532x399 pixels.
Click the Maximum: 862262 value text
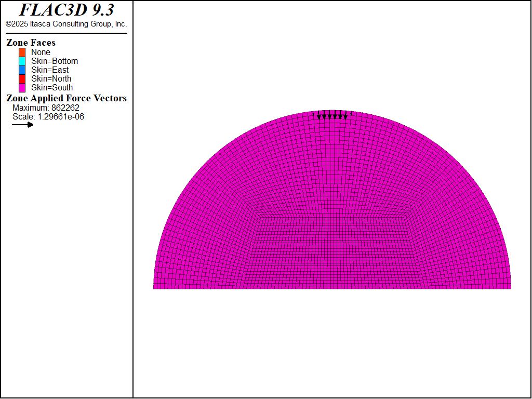46,108
